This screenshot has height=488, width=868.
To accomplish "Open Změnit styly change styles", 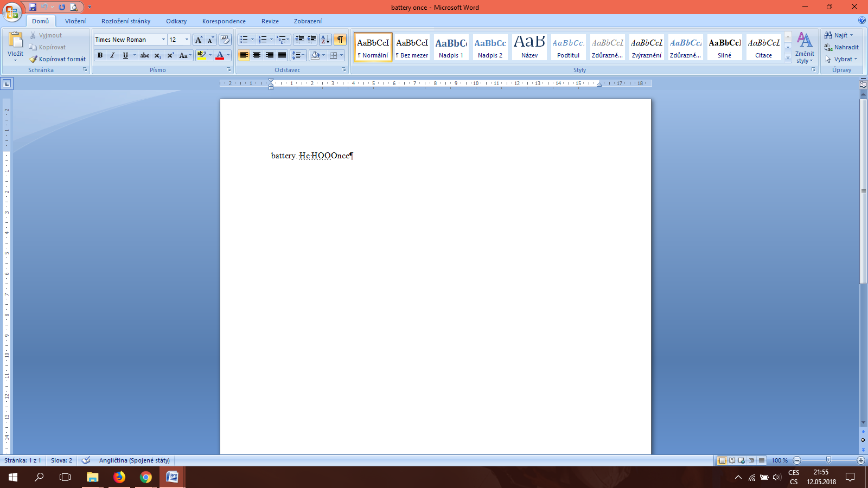I will 805,48.
